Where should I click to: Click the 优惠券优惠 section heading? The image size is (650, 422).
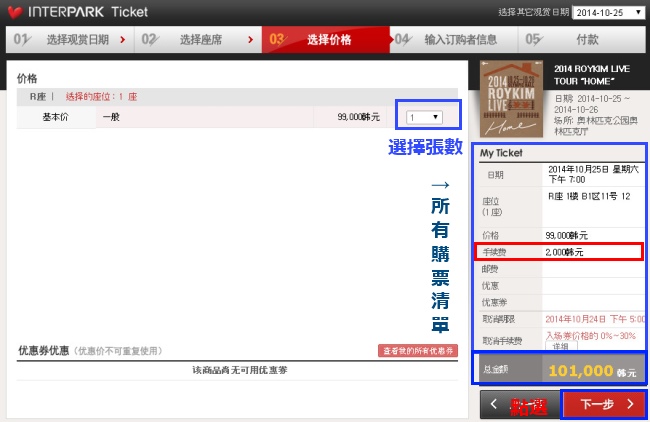coord(44,351)
